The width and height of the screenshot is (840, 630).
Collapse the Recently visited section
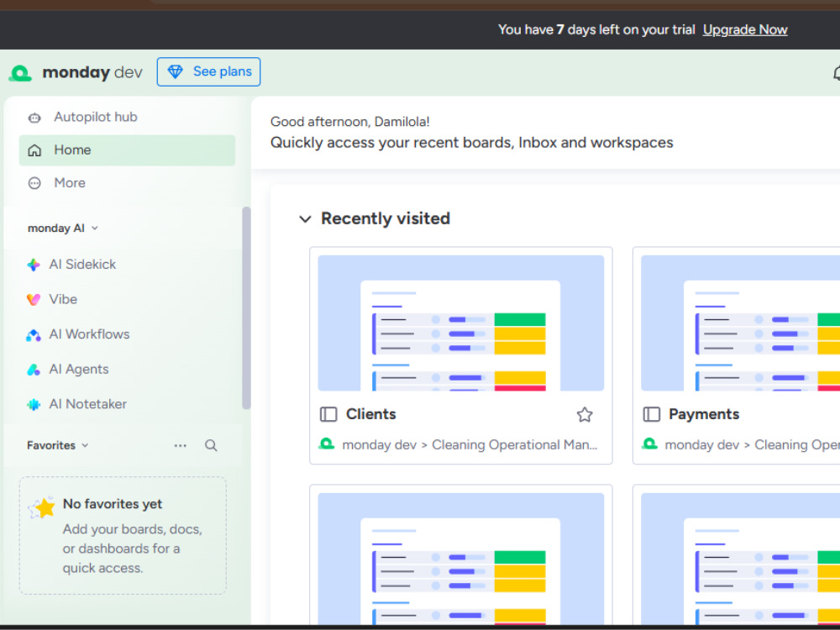[x=306, y=219]
